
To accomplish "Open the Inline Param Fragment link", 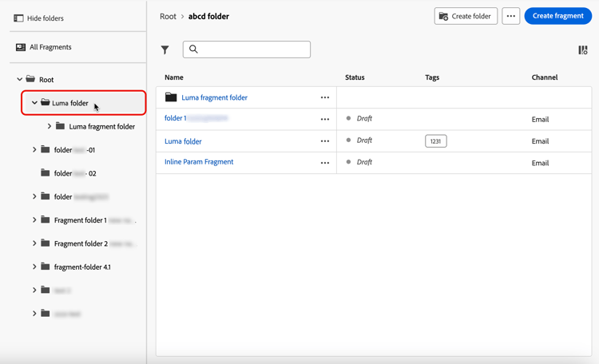I will (x=199, y=162).
